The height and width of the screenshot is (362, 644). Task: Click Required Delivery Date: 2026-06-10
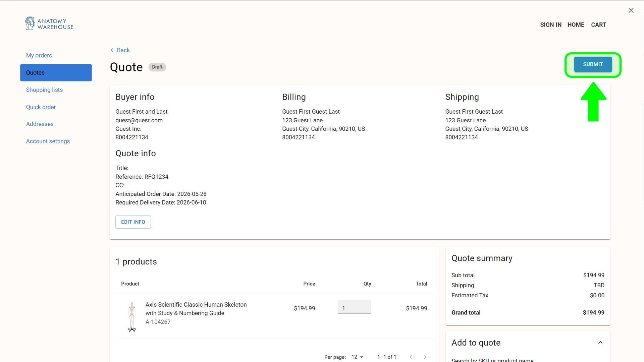pyautogui.click(x=161, y=202)
